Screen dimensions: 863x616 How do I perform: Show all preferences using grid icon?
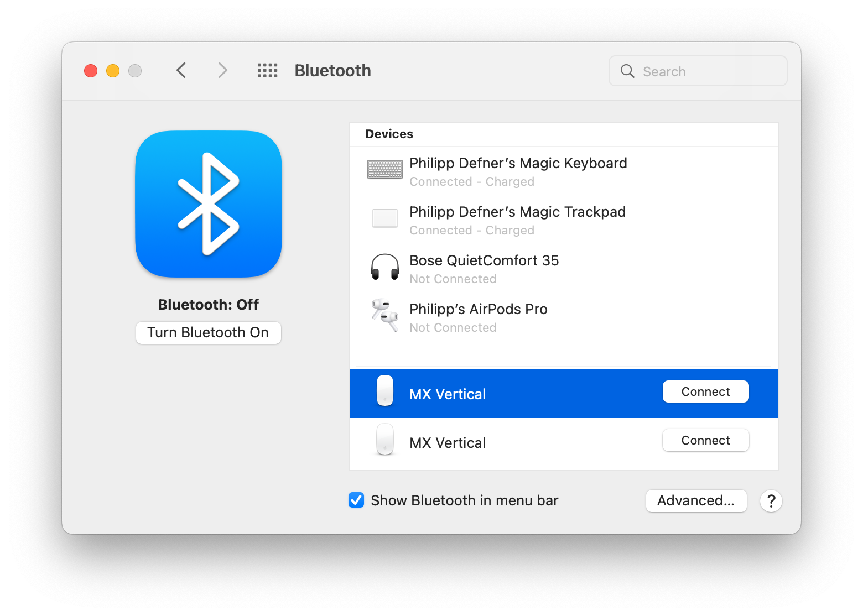click(268, 71)
